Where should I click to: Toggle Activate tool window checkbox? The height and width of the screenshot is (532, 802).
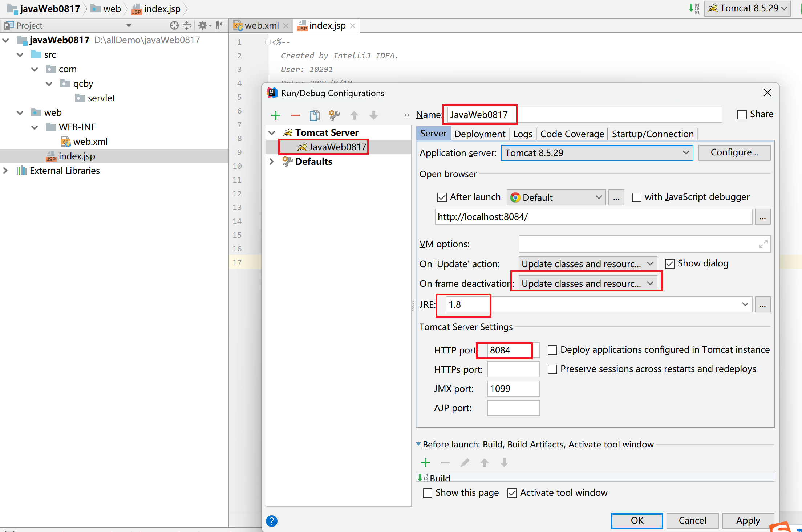click(x=512, y=493)
